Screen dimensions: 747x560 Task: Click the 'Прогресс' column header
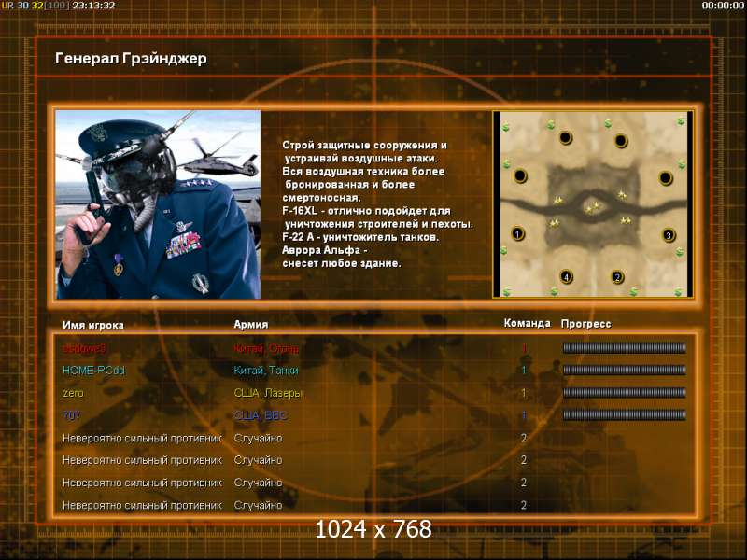586,324
